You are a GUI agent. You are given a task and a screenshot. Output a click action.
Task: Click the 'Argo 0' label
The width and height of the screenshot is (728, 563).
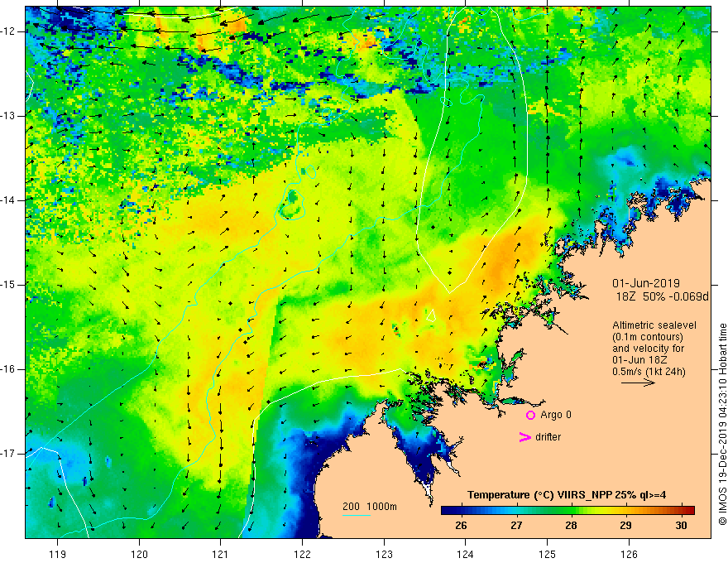pyautogui.click(x=556, y=415)
